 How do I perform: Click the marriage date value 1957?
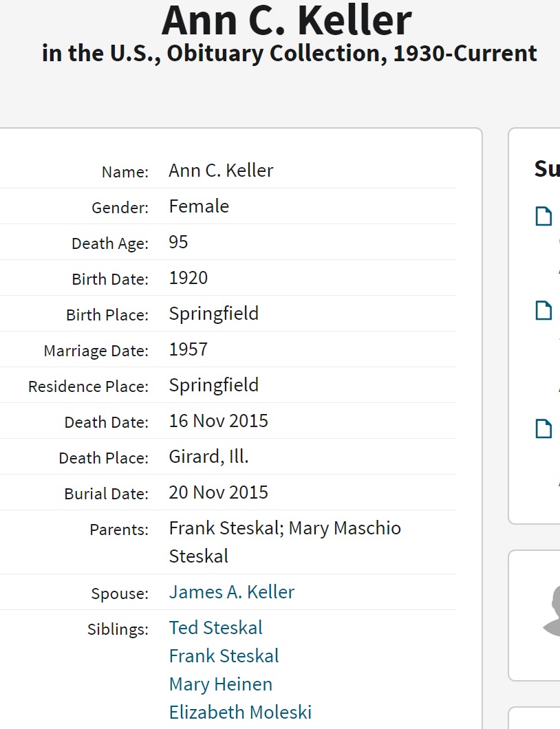pos(189,349)
